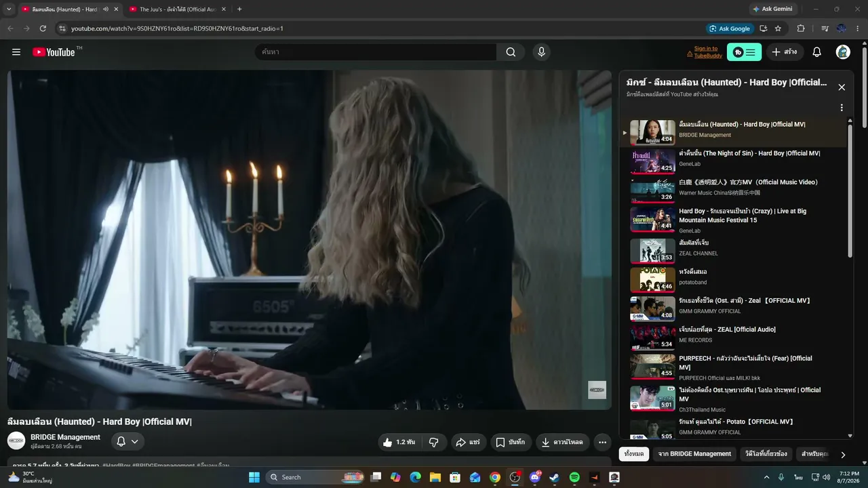Open 'รักเธอทั้งชีวิต (Ost. สามี) - Zeal' title
The image size is (868, 488).
click(745, 300)
